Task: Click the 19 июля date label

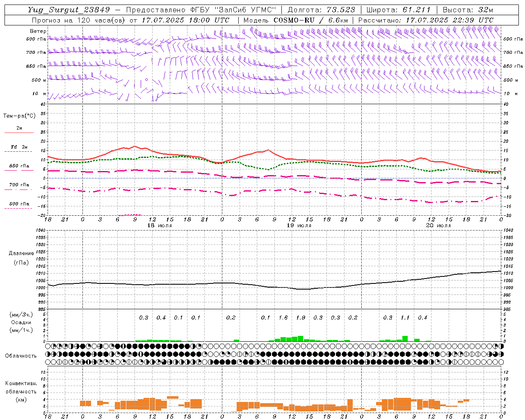Action: [x=299, y=226]
